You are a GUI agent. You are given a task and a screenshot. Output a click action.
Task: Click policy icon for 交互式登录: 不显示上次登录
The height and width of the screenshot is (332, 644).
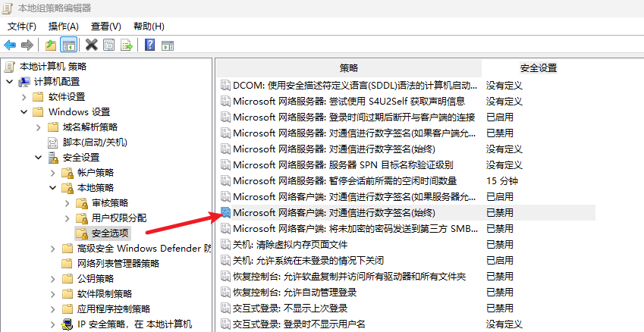225,309
